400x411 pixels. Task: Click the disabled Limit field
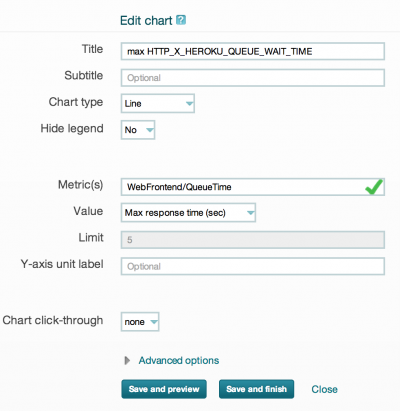(253, 240)
